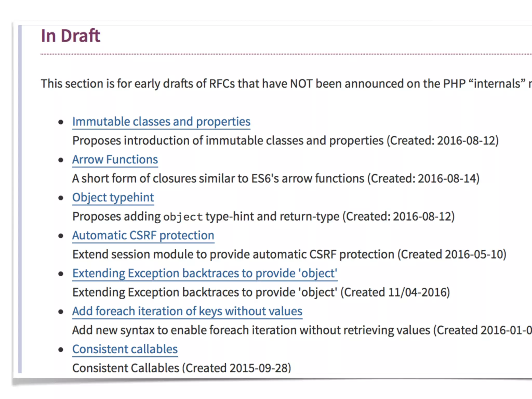Click the intro paragraph about early RFC drafts
532x399 pixels.
(x=286, y=84)
